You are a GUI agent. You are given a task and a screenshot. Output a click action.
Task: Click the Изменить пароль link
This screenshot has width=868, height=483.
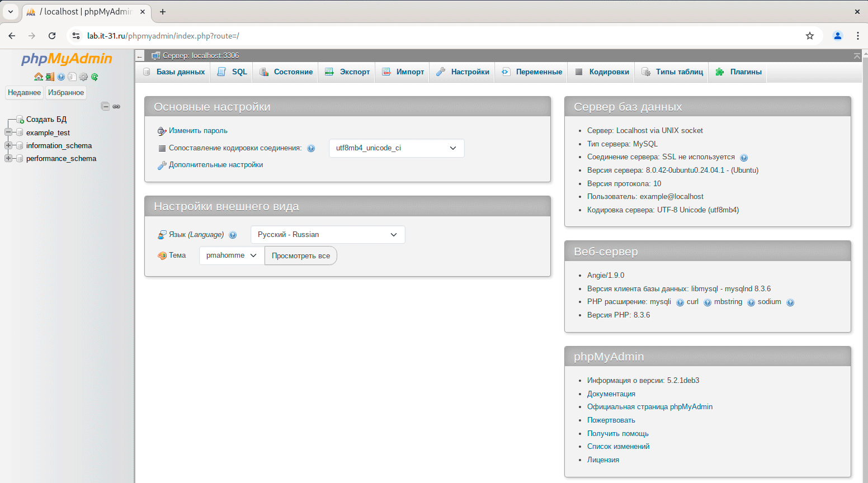click(x=198, y=131)
